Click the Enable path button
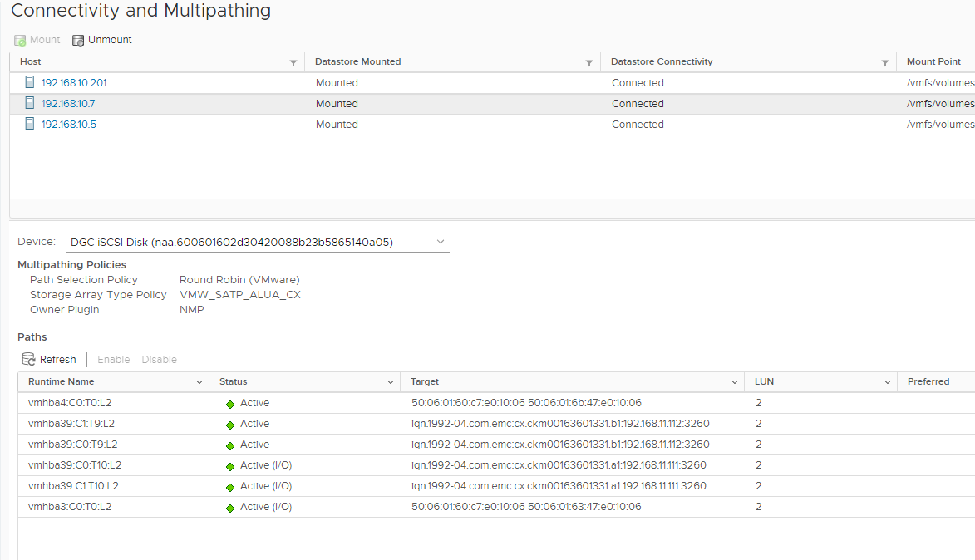975x560 pixels. 113,359
